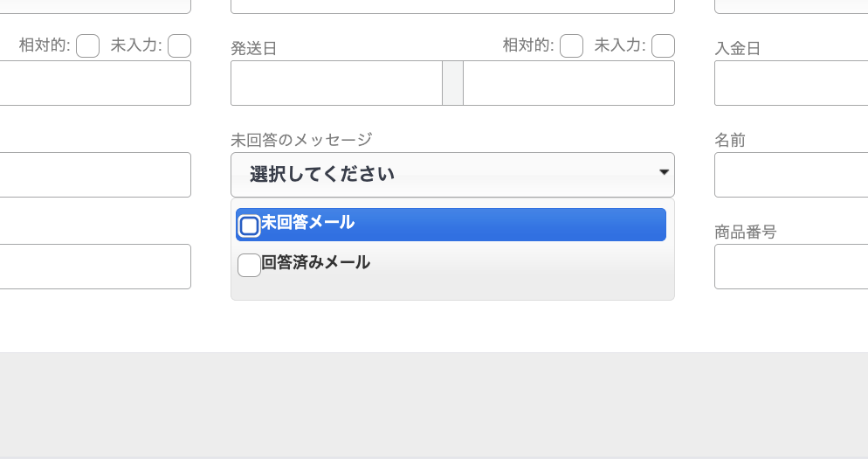This screenshot has width=868, height=465.
Task: Click the 発送日 field label
Action: pyautogui.click(x=253, y=49)
